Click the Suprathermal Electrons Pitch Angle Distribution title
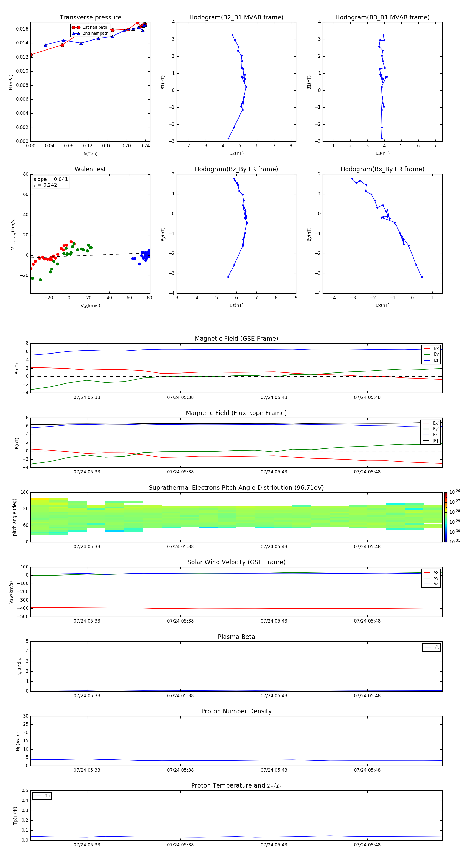473x868 pixels. pyautogui.click(x=236, y=488)
